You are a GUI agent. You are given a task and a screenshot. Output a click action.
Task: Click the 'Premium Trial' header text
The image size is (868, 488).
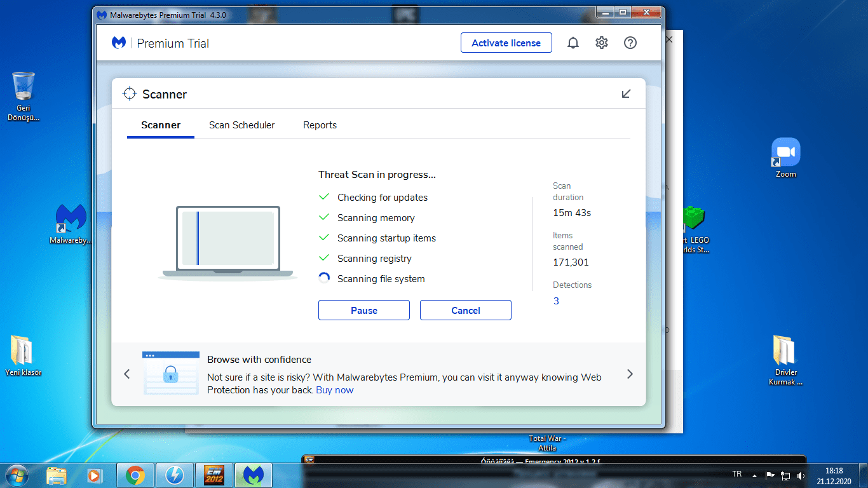click(x=173, y=43)
